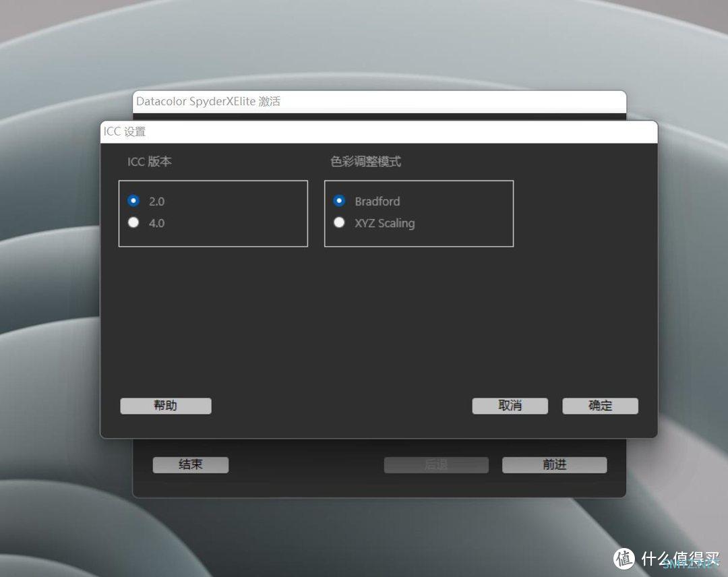
Task: Click the 色彩调整模式 label
Action: point(366,162)
